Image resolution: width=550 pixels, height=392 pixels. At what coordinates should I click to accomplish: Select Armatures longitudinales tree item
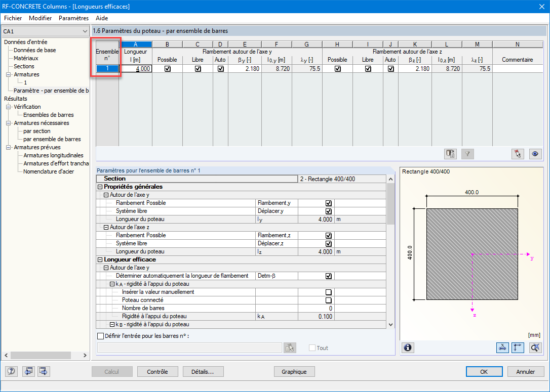tap(53, 156)
